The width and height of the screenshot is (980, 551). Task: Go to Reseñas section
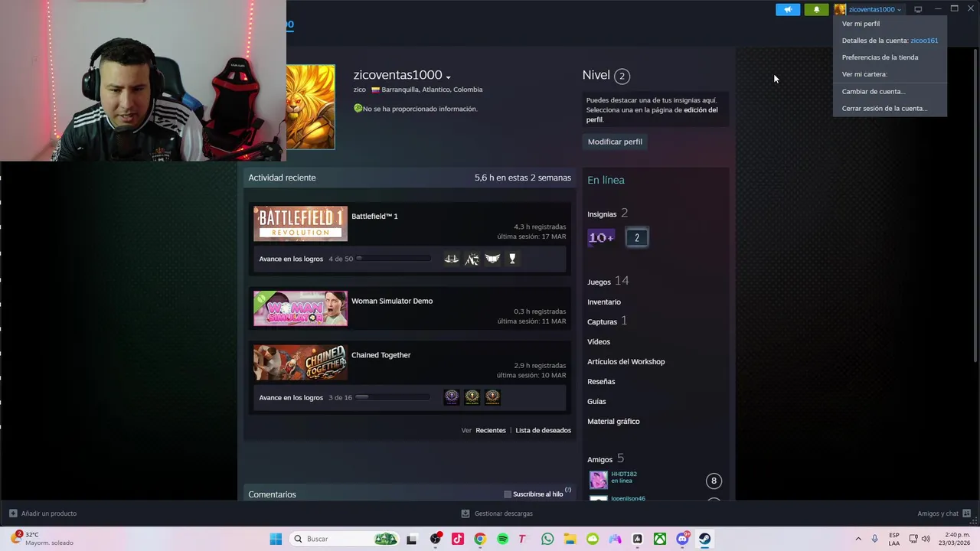click(601, 381)
